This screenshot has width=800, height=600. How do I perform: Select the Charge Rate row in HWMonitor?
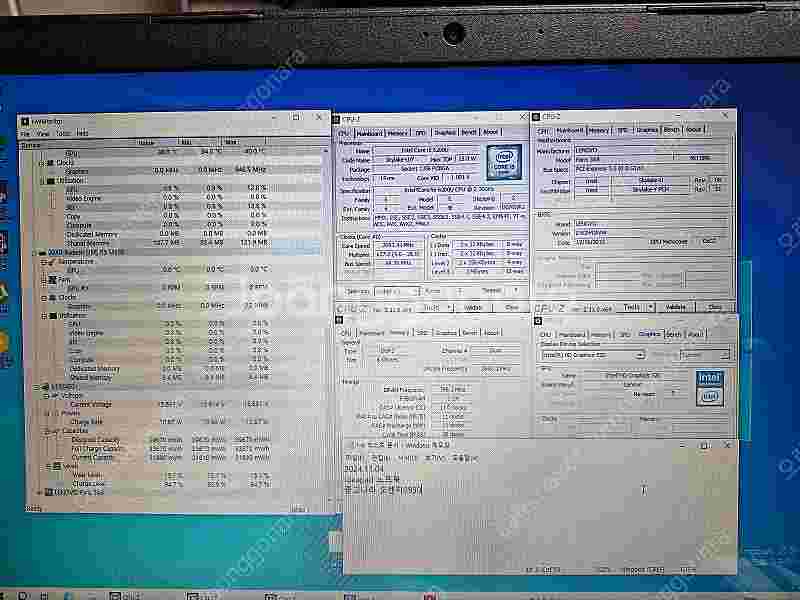point(171,422)
